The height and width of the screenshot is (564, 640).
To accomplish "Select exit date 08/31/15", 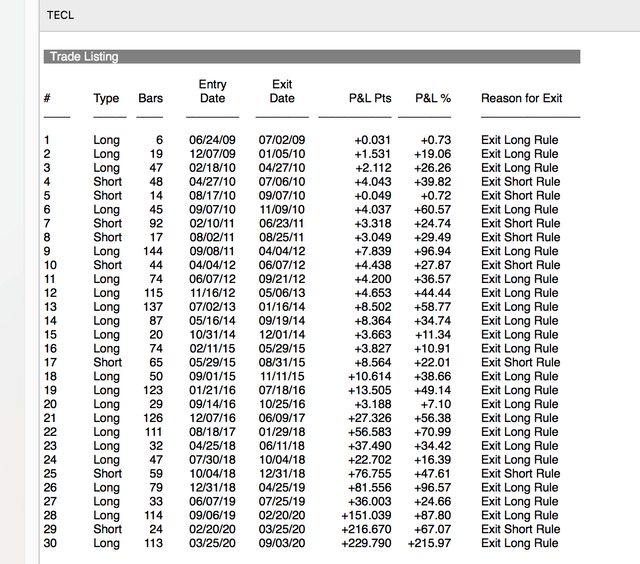I will (x=282, y=362).
